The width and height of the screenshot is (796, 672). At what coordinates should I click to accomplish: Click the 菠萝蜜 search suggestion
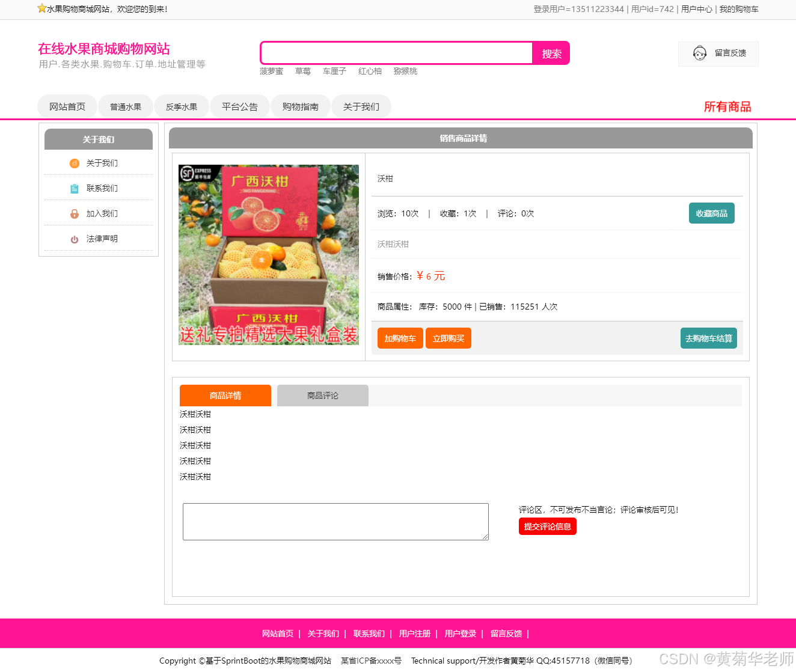pyautogui.click(x=271, y=71)
